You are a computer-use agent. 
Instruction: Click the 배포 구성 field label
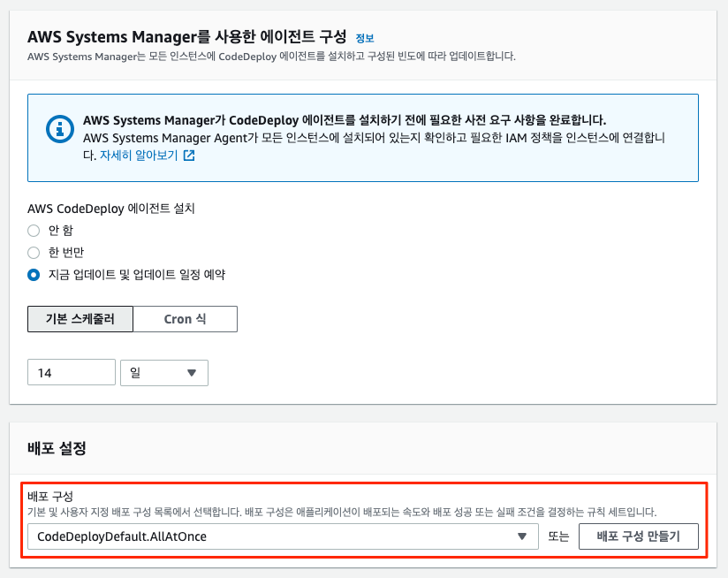pyautogui.click(x=50, y=497)
